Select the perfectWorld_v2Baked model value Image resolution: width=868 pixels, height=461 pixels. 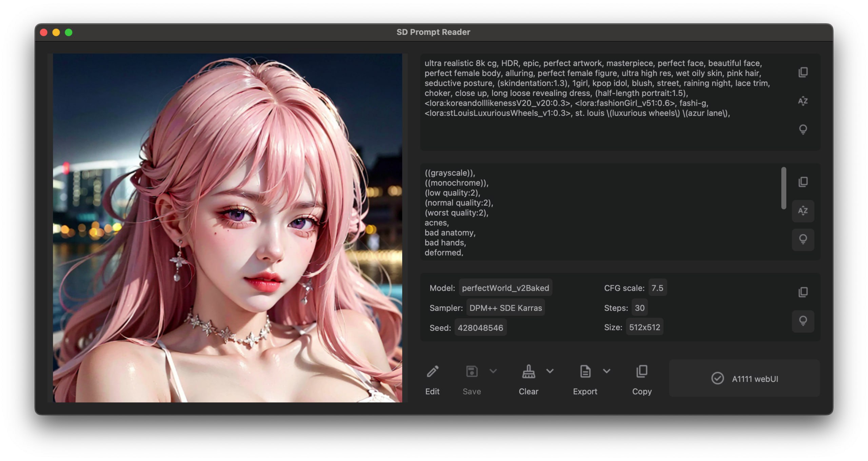(x=505, y=288)
